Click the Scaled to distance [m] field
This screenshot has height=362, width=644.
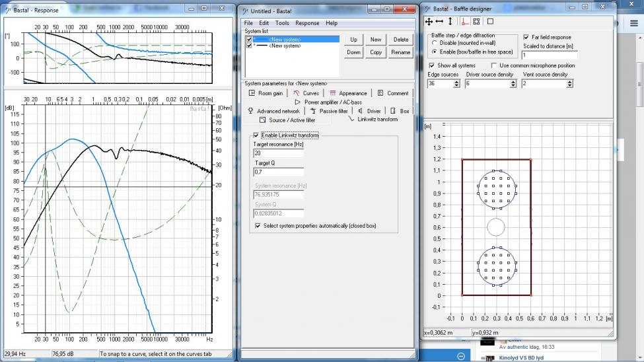tap(549, 55)
